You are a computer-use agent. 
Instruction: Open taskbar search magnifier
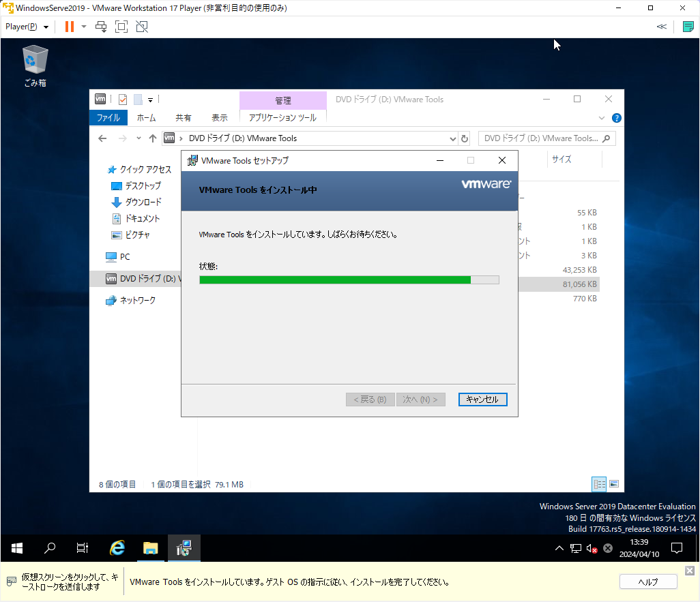pos(50,548)
